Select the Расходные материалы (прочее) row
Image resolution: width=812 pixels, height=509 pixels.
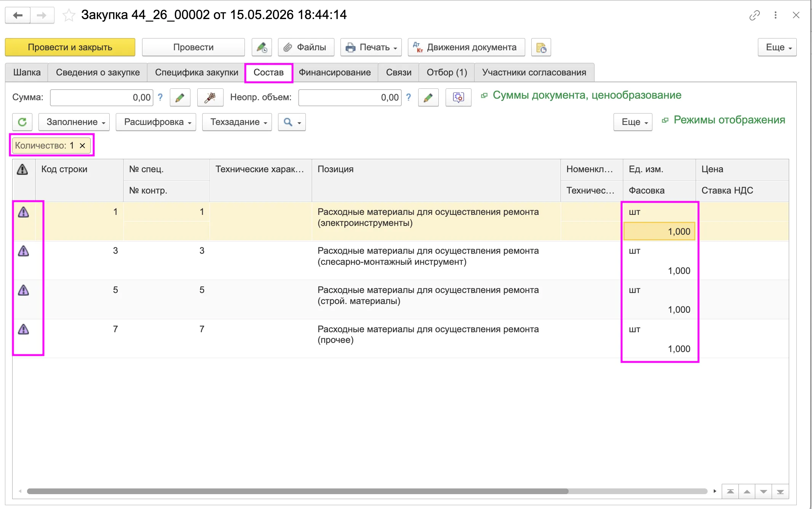[401, 338]
